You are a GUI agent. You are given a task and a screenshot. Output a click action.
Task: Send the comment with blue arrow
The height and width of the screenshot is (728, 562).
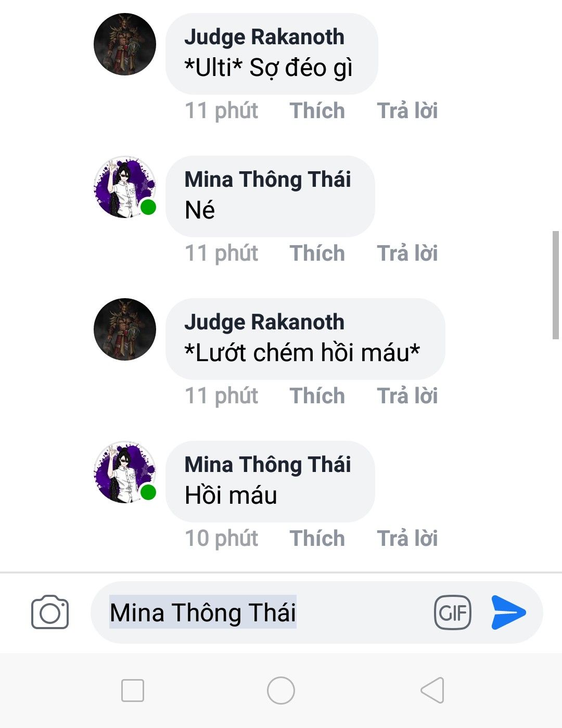508,612
